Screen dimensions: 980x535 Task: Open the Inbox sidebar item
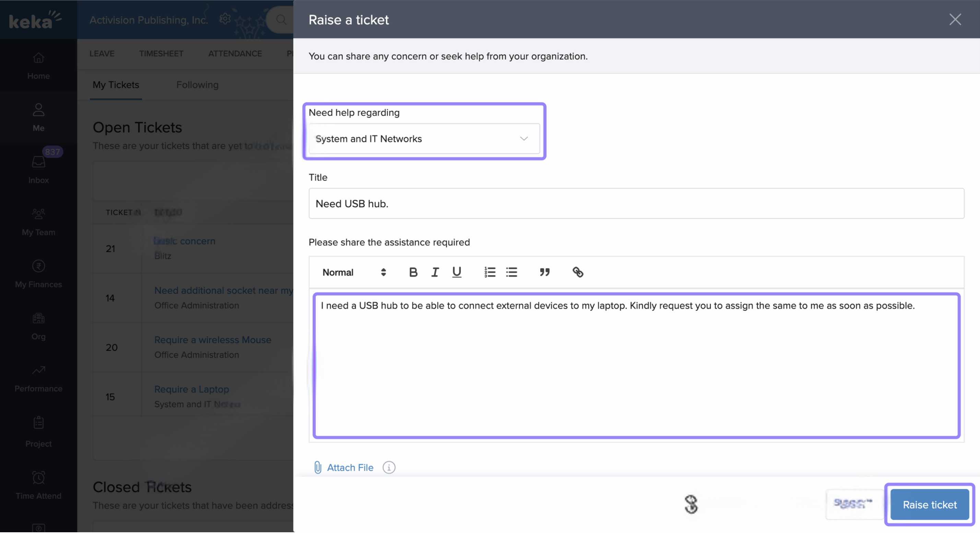click(38, 169)
